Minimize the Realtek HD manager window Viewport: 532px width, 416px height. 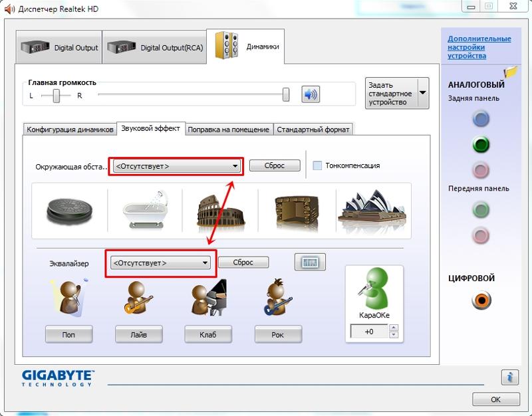click(x=471, y=6)
